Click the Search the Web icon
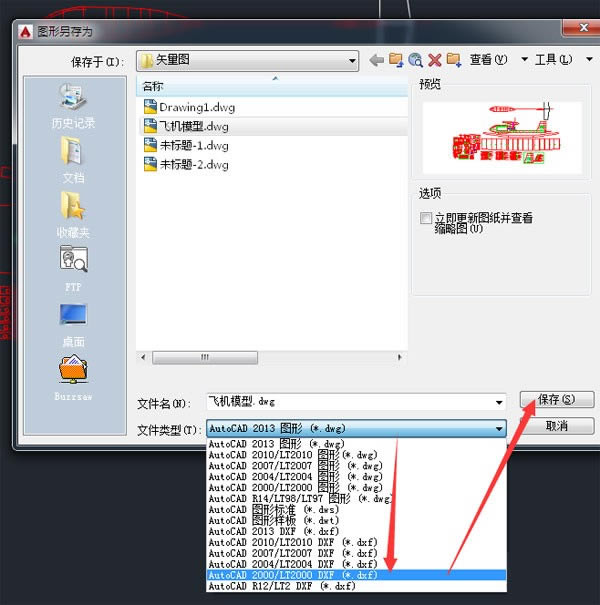This screenshot has width=600, height=605. [415, 60]
